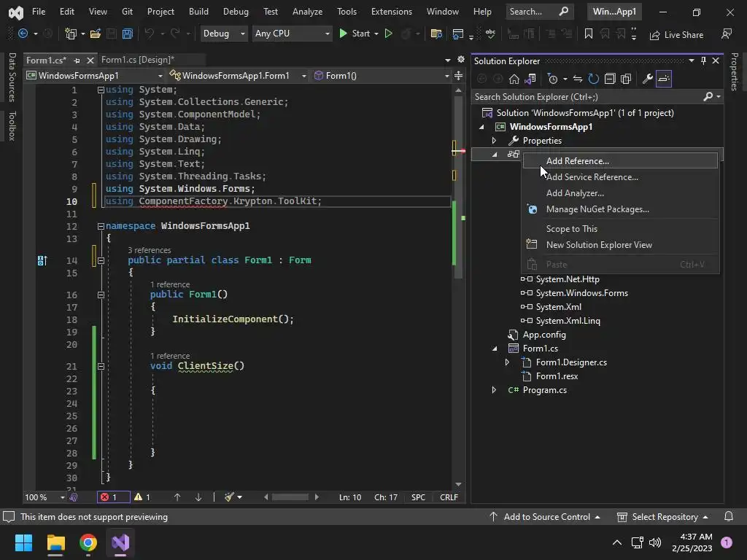Click the errors count indicator
Image resolution: width=747 pixels, height=560 pixels.
113,497
